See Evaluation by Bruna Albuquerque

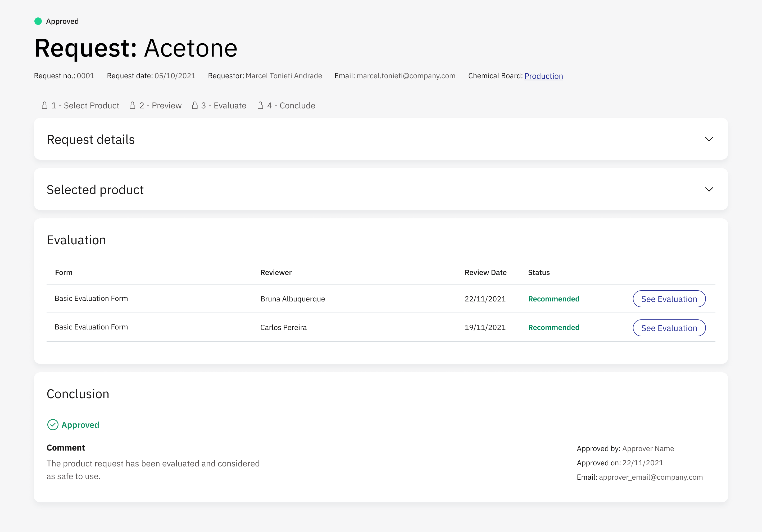(669, 299)
